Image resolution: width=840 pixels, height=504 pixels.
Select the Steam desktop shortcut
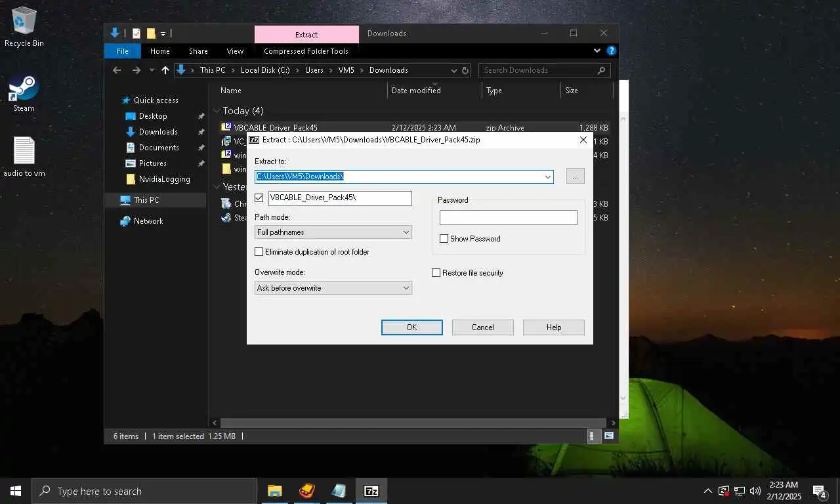pos(24,93)
